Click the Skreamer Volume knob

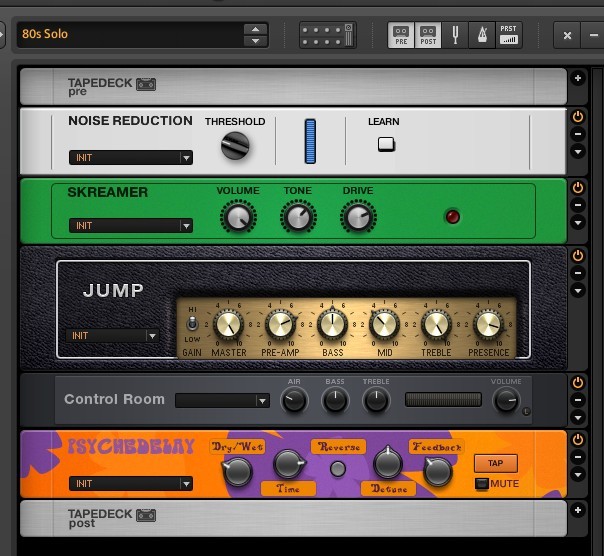pos(238,217)
